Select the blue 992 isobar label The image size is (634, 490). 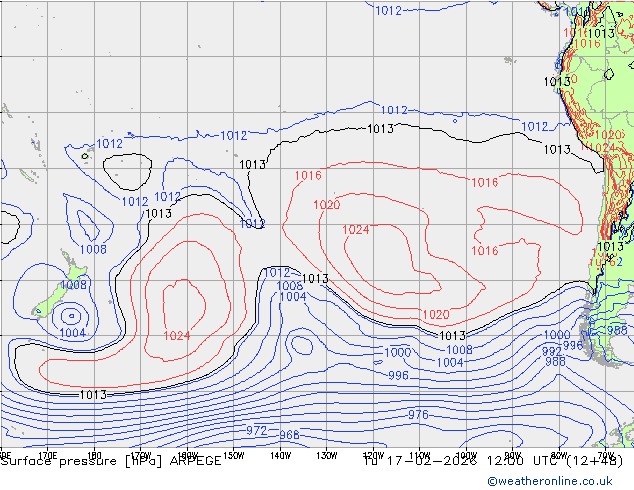[552, 351]
